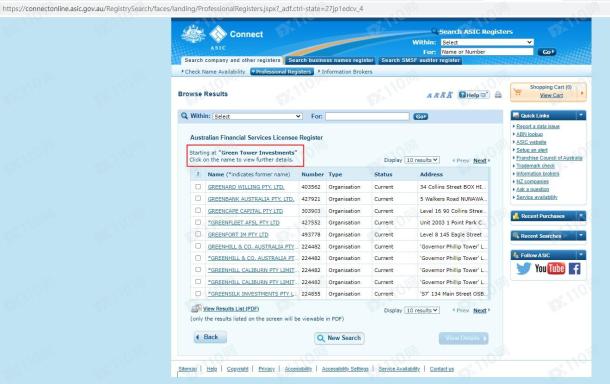
Task: Open Service availability quick link
Action: pyautogui.click(x=536, y=197)
